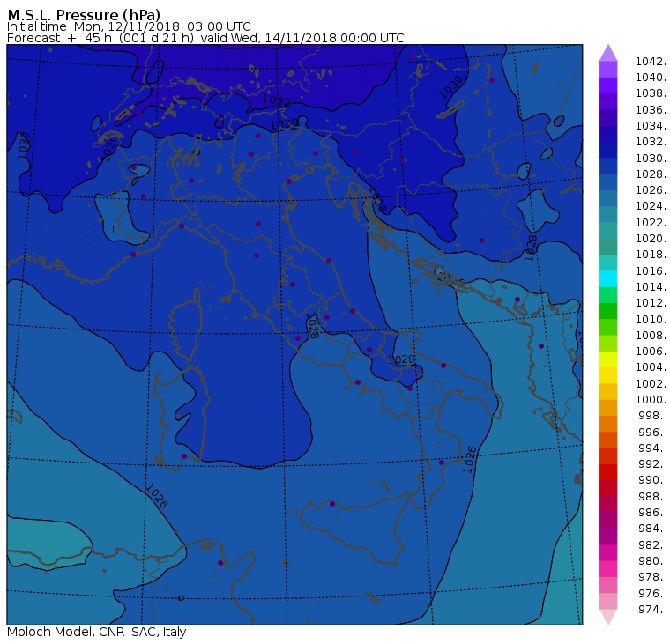Image resolution: width=670 pixels, height=644 pixels.
Task: Click the pink down-arrow below the colour scale
Action: [608, 617]
